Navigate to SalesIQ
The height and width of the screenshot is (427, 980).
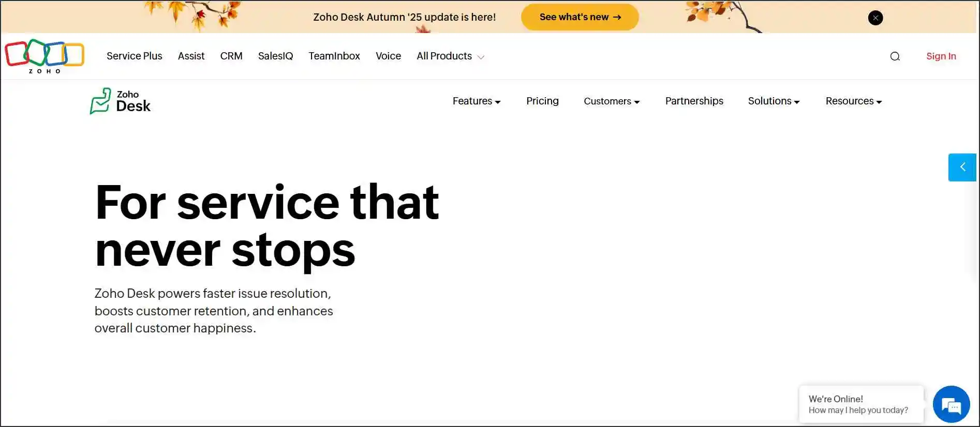[276, 56]
